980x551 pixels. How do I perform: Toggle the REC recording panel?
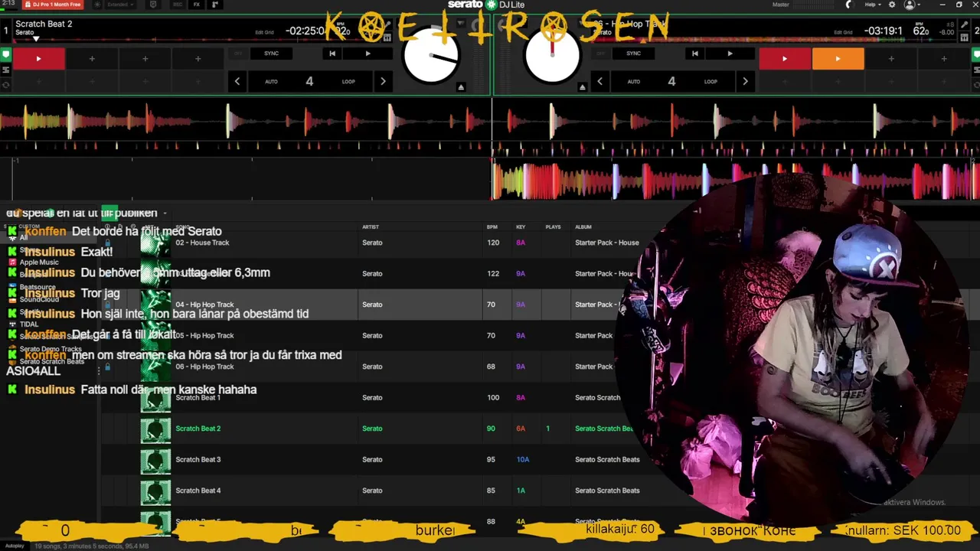coord(178,5)
